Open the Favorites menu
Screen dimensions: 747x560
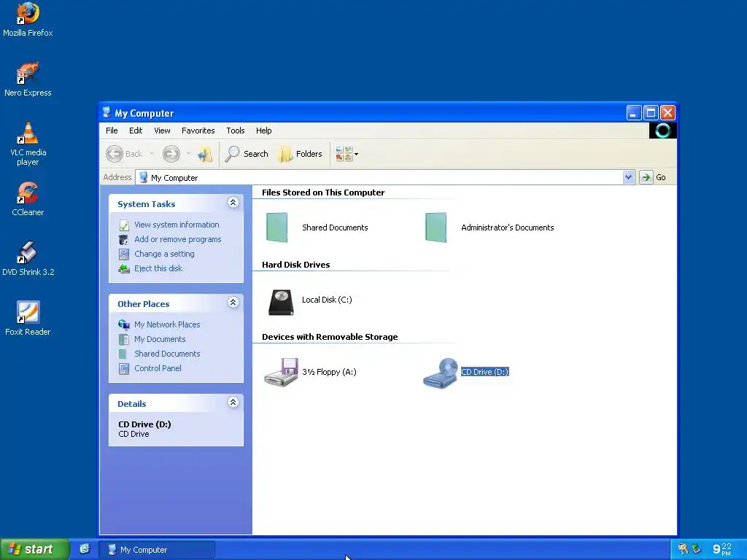[x=198, y=131]
